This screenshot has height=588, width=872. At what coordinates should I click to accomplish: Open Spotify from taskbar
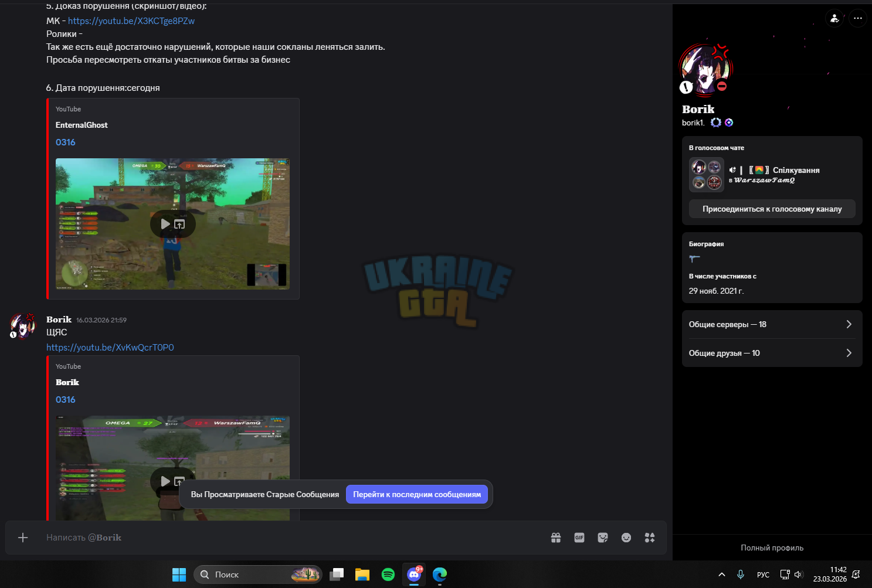pyautogui.click(x=388, y=575)
